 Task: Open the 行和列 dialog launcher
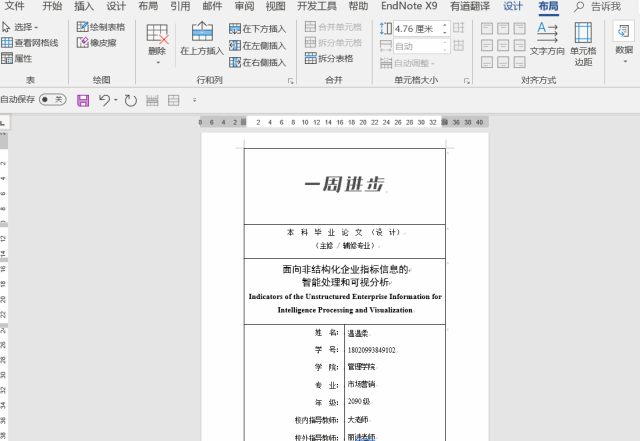pos(291,81)
